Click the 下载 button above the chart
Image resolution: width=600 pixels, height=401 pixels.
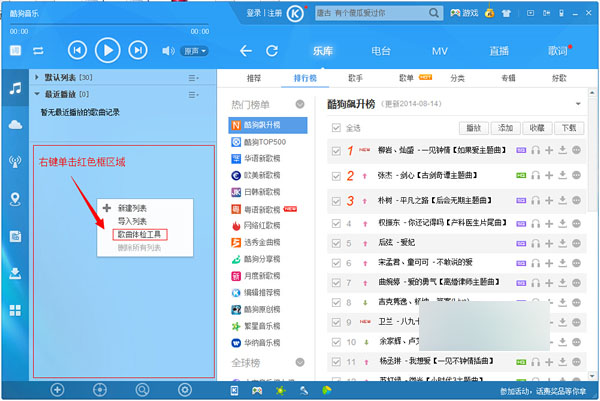click(569, 128)
